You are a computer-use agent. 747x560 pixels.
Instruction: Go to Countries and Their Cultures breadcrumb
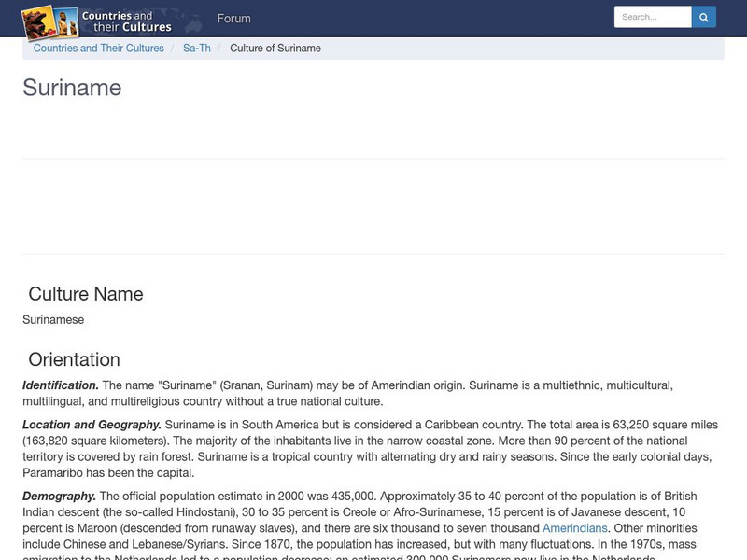(x=98, y=49)
